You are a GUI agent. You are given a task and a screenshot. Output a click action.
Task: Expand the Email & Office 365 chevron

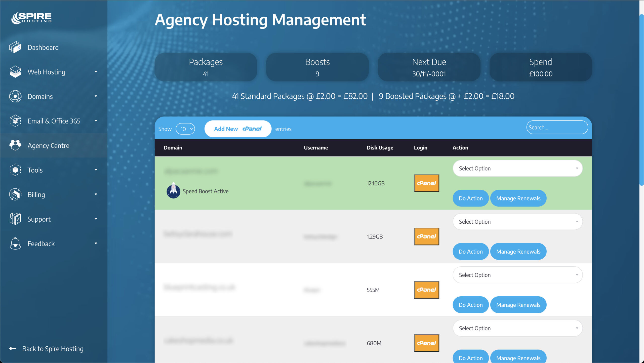(96, 121)
